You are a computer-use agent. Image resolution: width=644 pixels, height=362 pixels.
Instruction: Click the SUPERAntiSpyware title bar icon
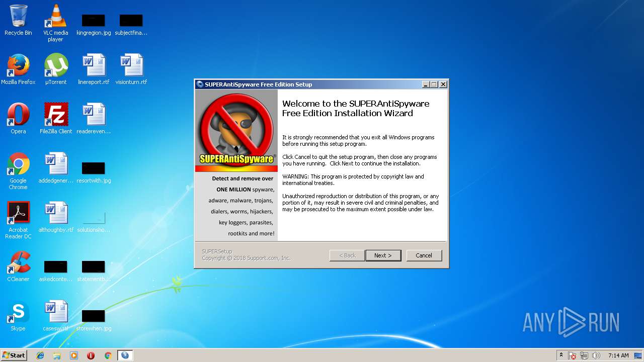coord(200,84)
